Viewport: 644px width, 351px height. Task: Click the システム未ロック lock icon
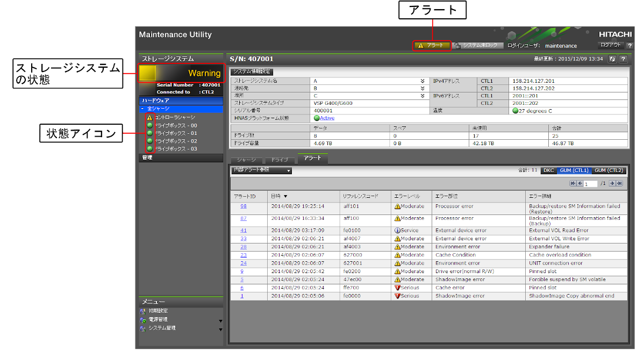tap(457, 46)
